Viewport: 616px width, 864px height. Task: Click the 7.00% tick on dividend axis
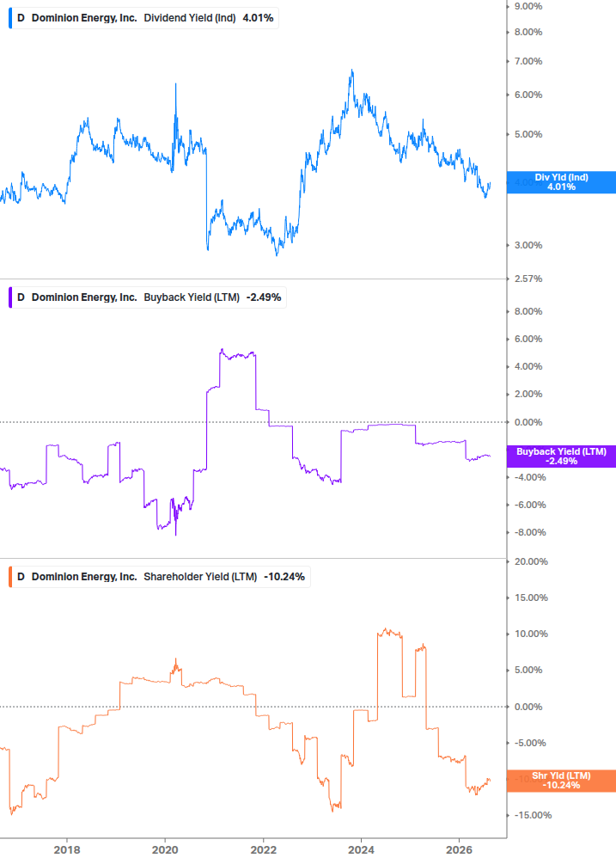coord(528,61)
